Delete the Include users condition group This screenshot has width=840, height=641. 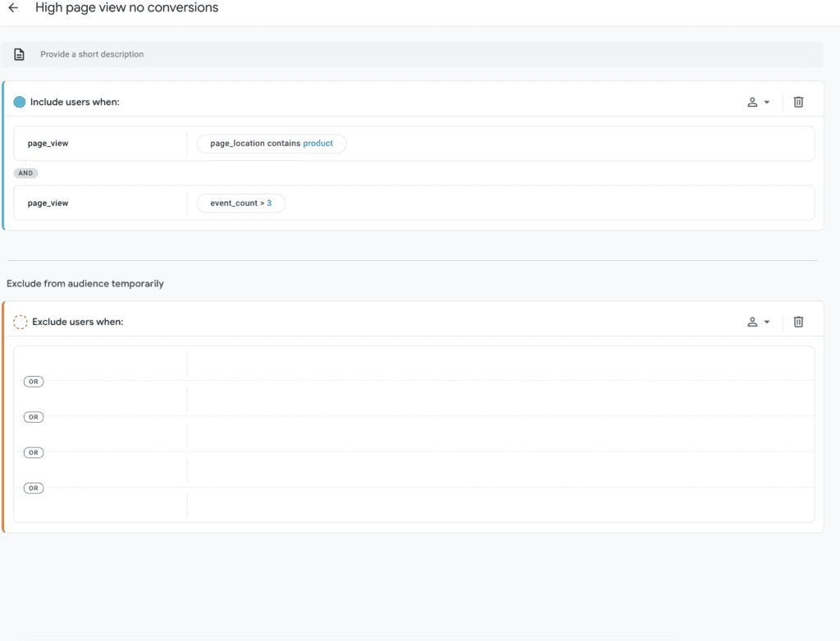(798, 102)
